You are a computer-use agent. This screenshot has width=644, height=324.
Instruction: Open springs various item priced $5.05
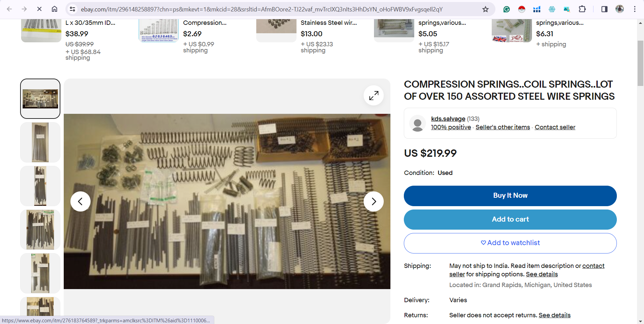[442, 23]
